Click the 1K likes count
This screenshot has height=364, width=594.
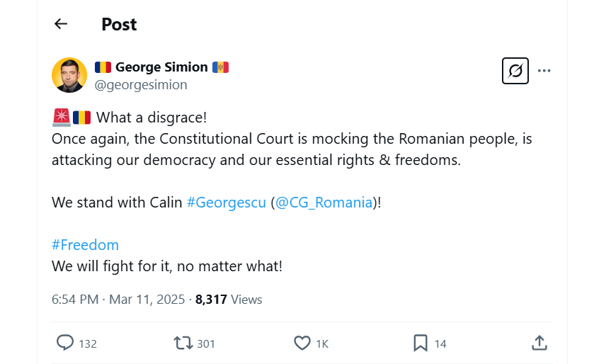[x=322, y=344]
